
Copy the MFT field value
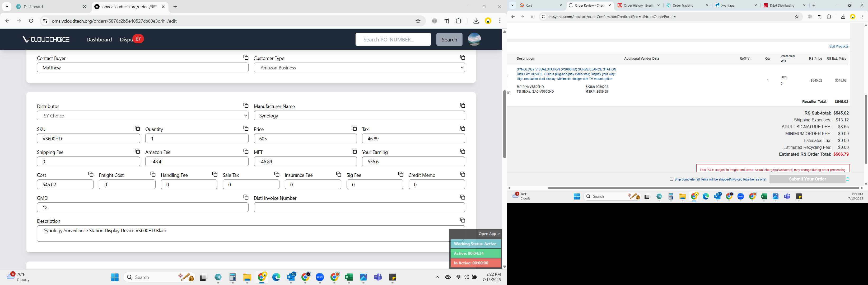(354, 151)
